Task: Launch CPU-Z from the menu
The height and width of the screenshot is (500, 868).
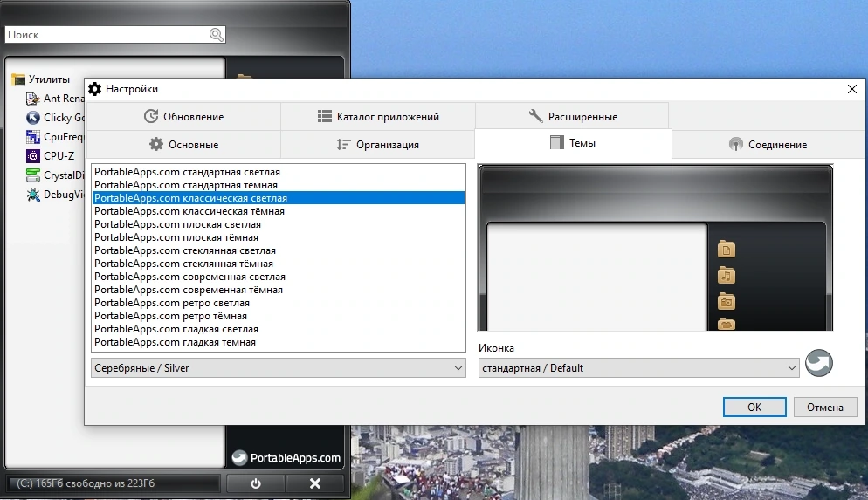Action: click(x=51, y=156)
